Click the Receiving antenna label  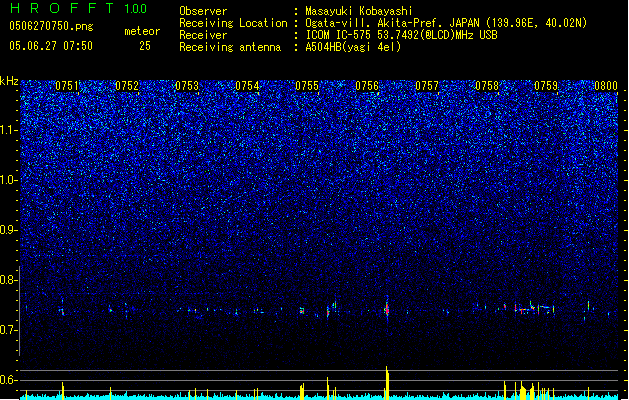[230, 47]
